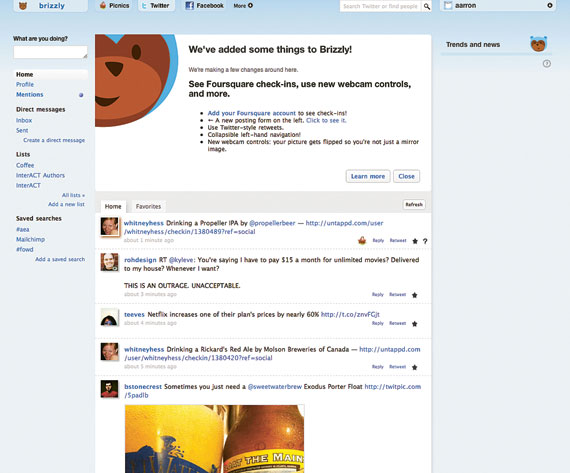
Task: Open the InterACT Authors list
Action: (40, 175)
